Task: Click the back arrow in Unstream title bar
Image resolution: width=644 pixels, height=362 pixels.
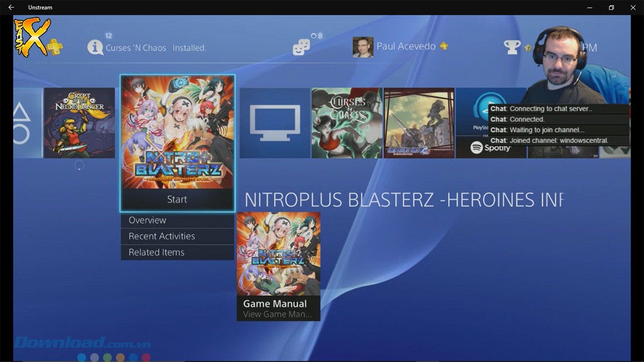Action: click(11, 8)
